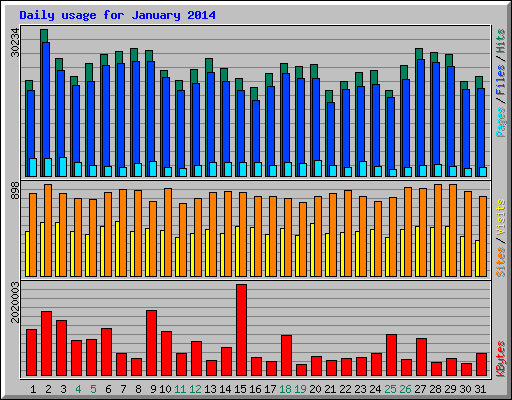
Task: Select the cyan Pages bar for day 20
Action: [x=318, y=168]
